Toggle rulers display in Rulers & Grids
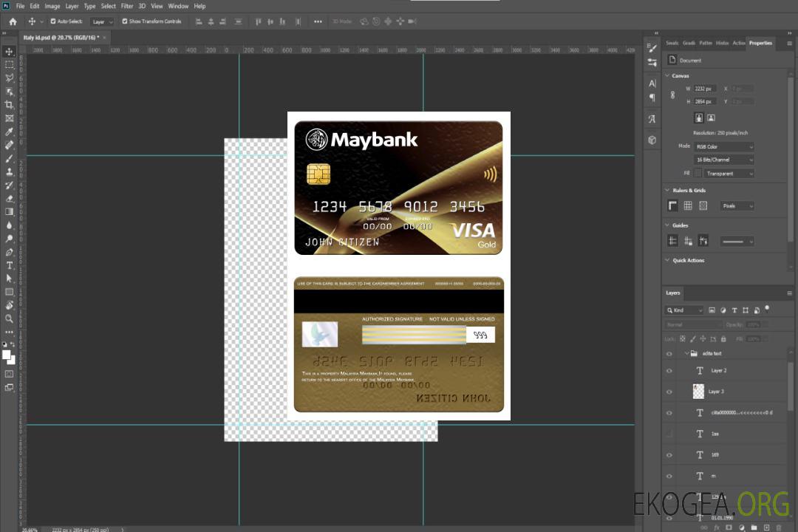This screenshot has height=532, width=798. coord(672,205)
